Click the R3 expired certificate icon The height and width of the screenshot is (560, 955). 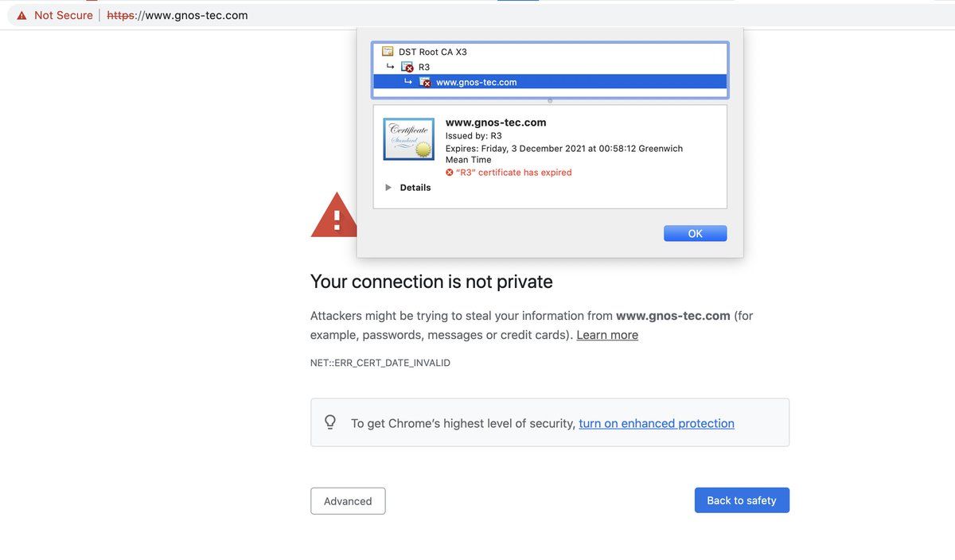[x=407, y=67]
